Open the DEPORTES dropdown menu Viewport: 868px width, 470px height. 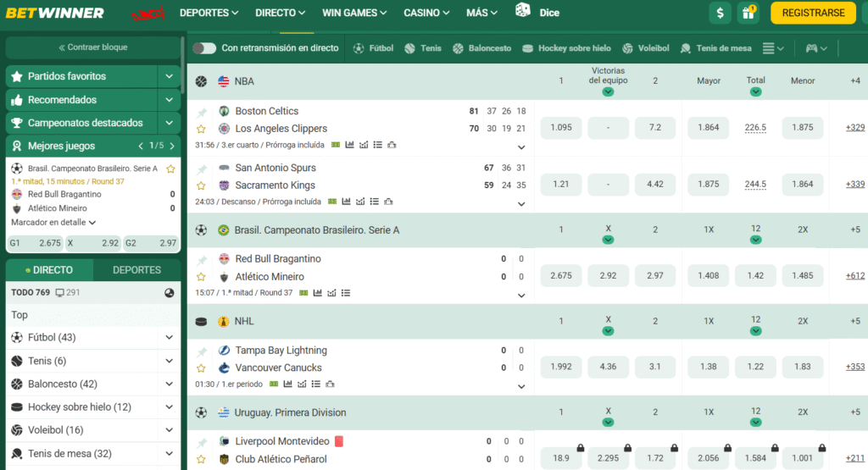coord(209,13)
